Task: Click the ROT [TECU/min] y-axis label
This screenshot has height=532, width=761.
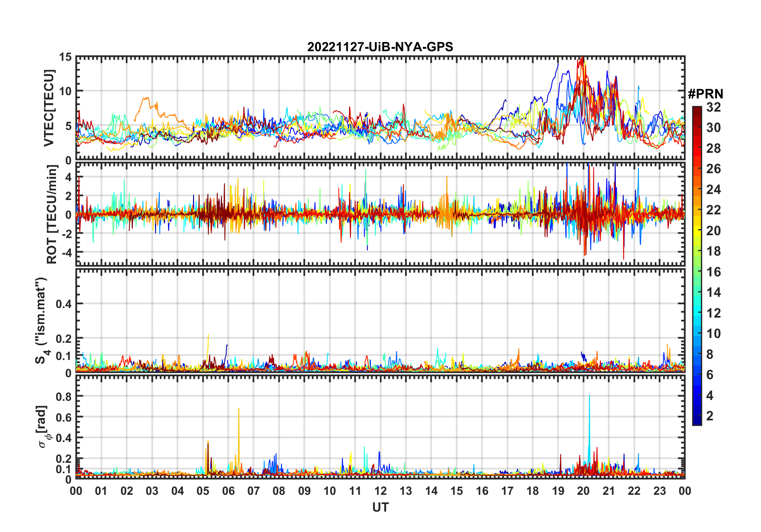Action: pyautogui.click(x=52, y=214)
